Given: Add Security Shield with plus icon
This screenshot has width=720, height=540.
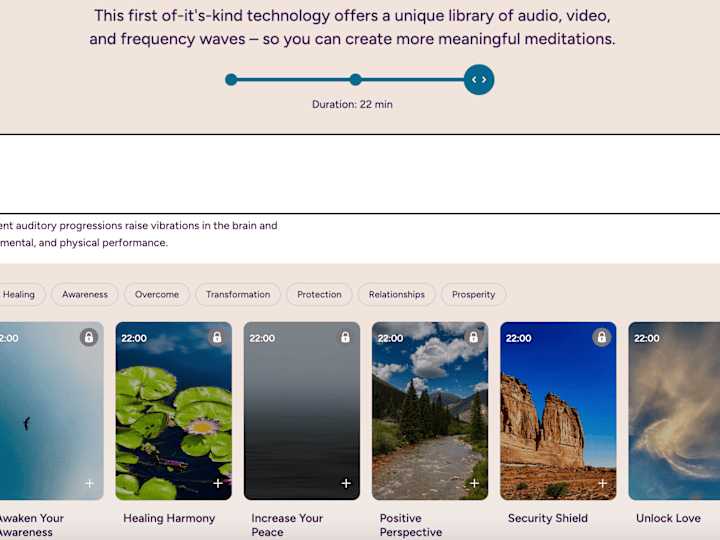Looking at the screenshot, I should (602, 483).
